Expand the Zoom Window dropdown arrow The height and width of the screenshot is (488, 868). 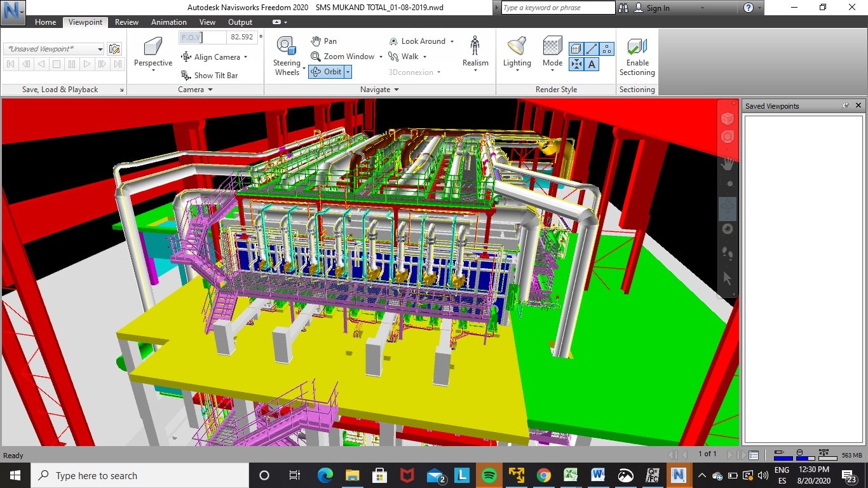(x=381, y=57)
